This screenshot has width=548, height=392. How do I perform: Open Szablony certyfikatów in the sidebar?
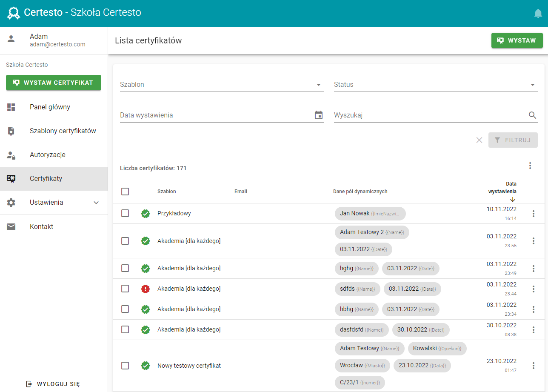coord(54,131)
